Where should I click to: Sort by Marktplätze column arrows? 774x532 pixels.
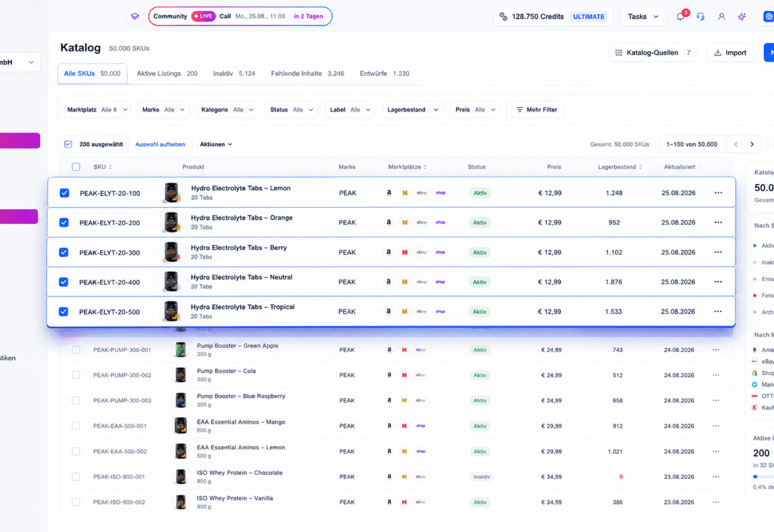pyautogui.click(x=425, y=167)
